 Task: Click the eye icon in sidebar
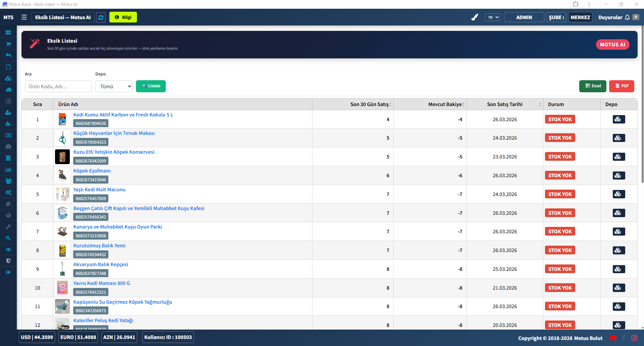click(x=8, y=249)
